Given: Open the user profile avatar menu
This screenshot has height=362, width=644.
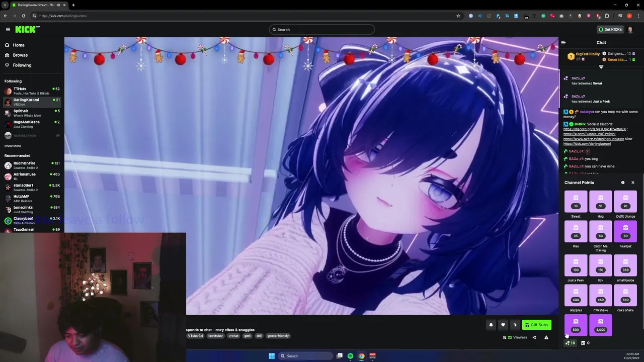Looking at the screenshot, I should click(x=630, y=30).
